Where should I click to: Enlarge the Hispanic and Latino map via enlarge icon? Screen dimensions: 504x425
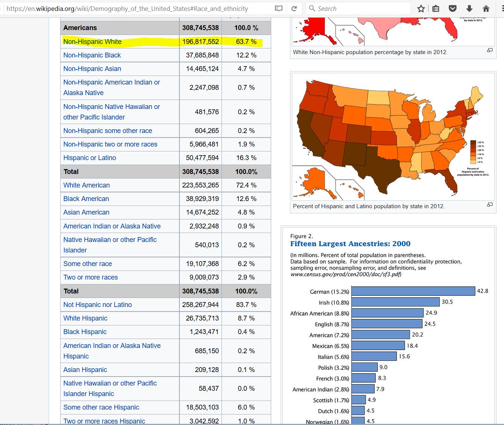tap(490, 204)
